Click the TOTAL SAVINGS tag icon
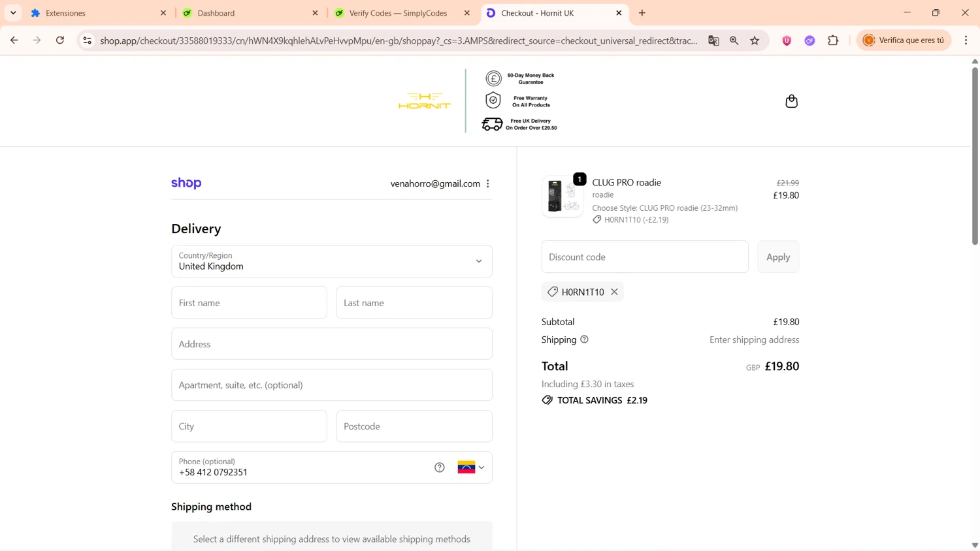 click(547, 400)
